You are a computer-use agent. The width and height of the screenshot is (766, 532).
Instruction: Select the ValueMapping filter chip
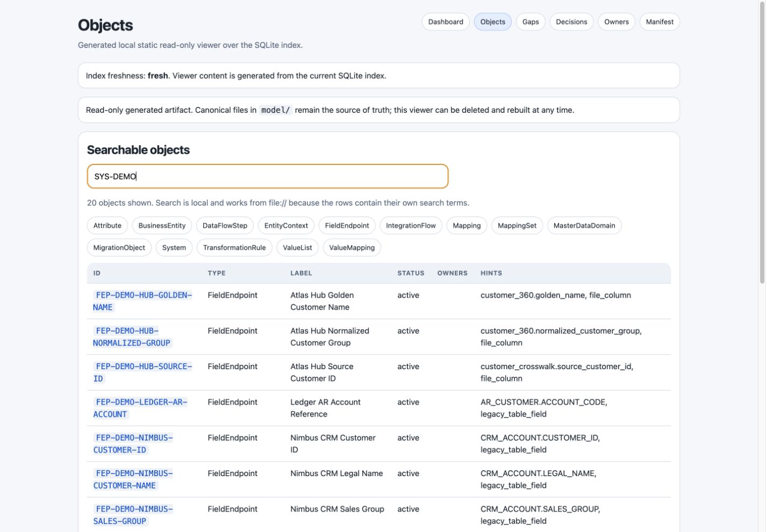pos(352,248)
